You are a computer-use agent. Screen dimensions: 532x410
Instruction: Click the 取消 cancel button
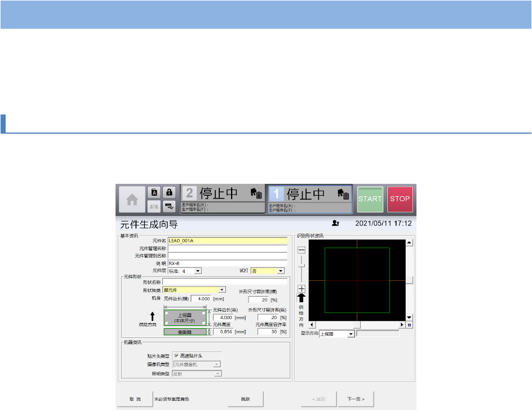click(x=135, y=399)
